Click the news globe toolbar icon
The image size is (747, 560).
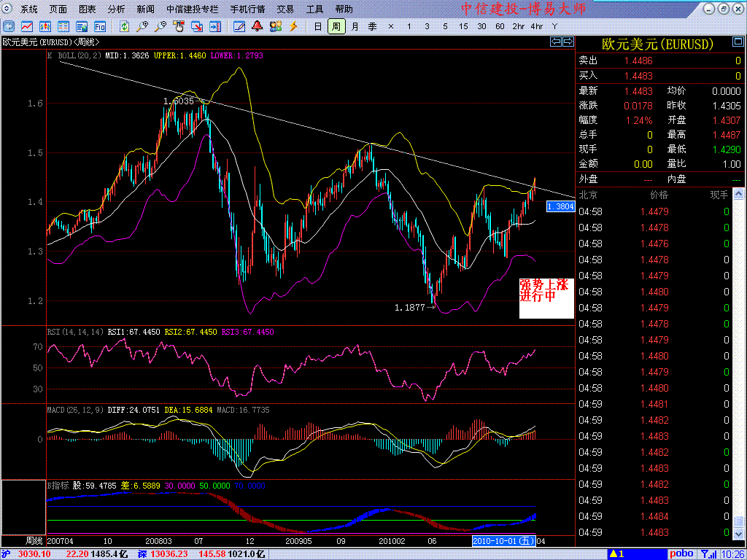[x=82, y=26]
